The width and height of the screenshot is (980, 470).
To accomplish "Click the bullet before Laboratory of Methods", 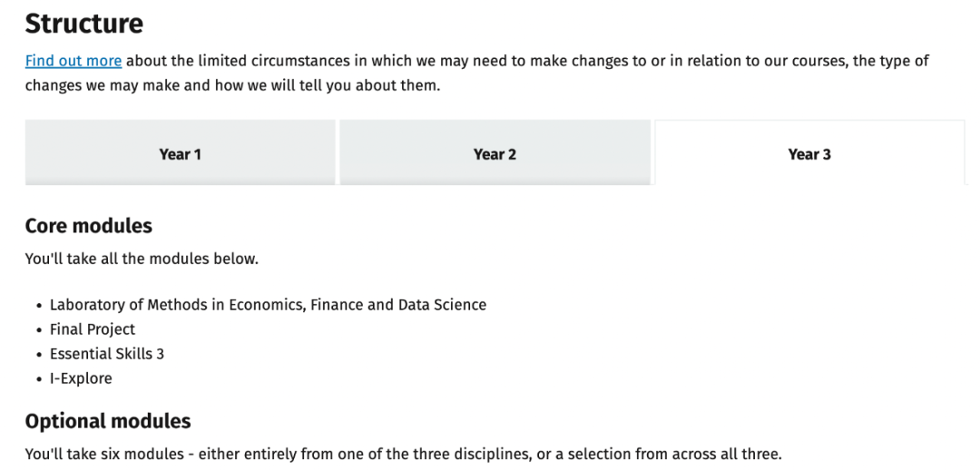I will click(x=39, y=307).
